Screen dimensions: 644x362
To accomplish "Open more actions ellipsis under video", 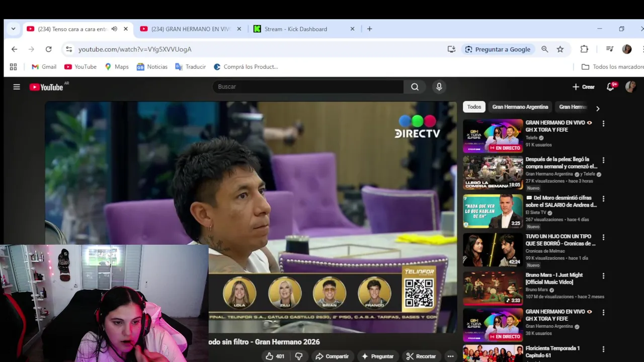I will 450,356.
